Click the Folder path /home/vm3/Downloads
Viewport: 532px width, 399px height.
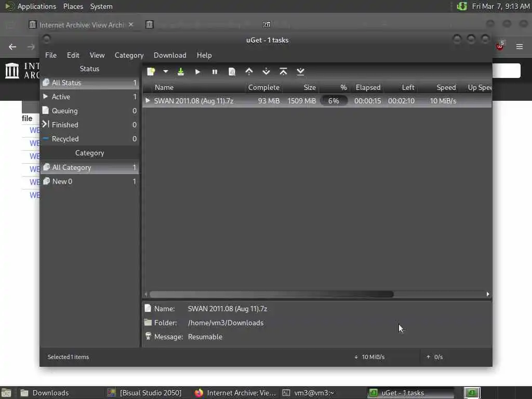click(x=225, y=323)
